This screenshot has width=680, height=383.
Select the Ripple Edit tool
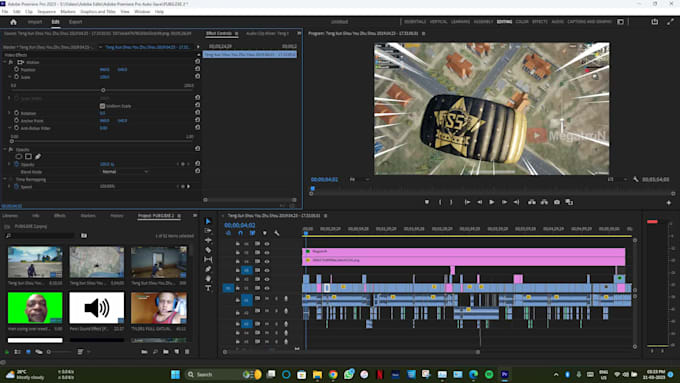[208, 240]
